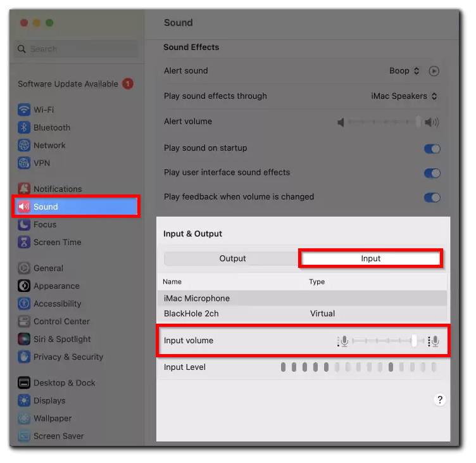Open the iMac Speakers output dropdown
Screen dimensions: 476x463
coord(404,96)
